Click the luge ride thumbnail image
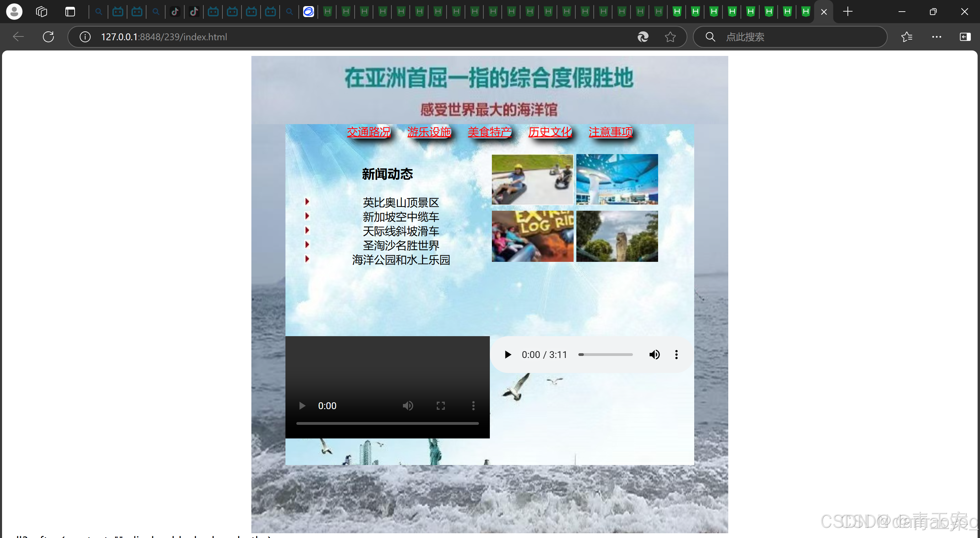 click(x=532, y=179)
